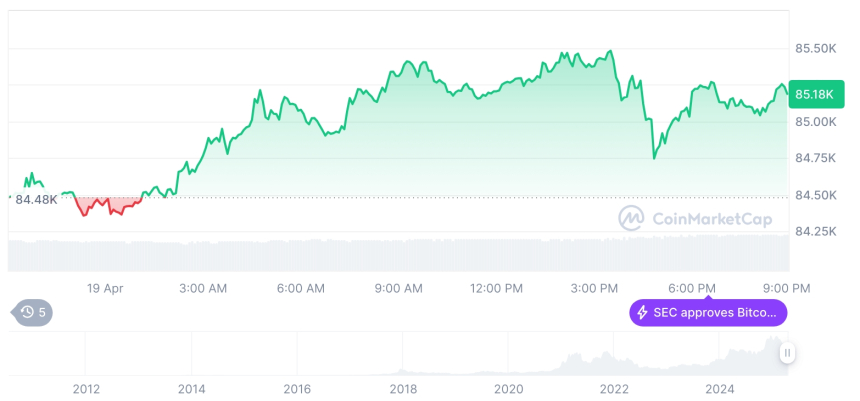
Task: Click the 12:00 PM time axis label
Action: (496, 288)
